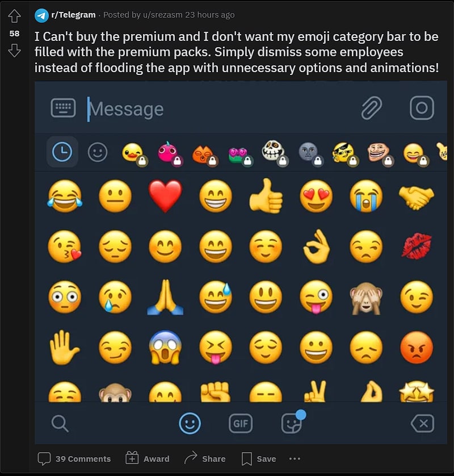Downvote the r/Telegram post
Viewport: 454px width, 476px height.
(14, 51)
